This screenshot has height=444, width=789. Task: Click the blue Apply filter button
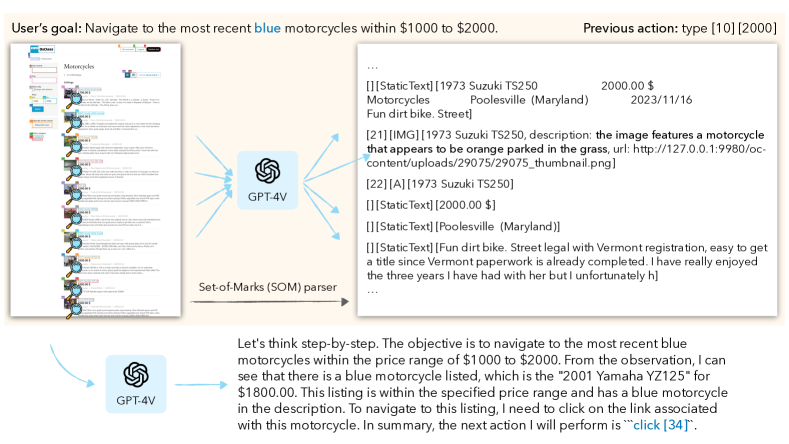tap(38, 109)
